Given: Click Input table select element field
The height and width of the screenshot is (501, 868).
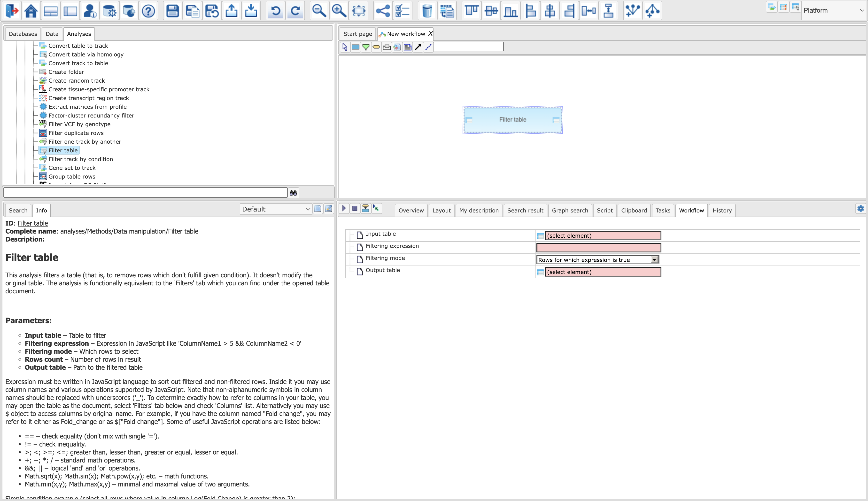Looking at the screenshot, I should coord(603,236).
